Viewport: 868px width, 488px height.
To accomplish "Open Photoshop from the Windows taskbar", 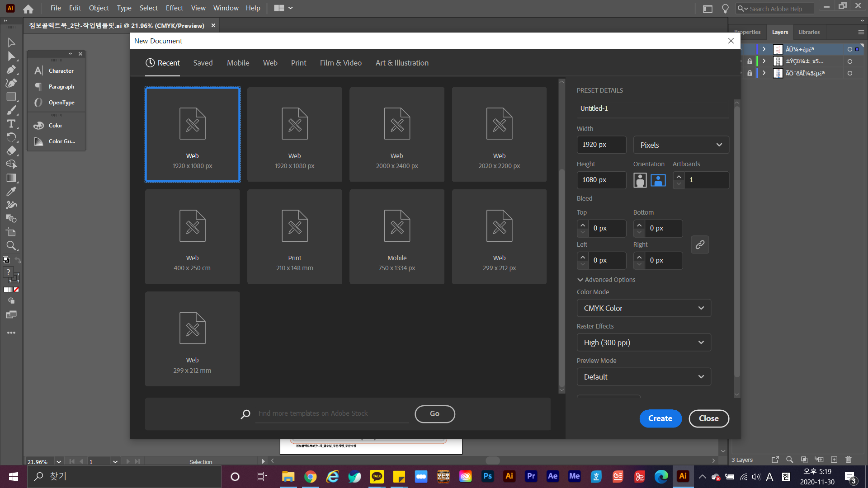I will coord(487,476).
